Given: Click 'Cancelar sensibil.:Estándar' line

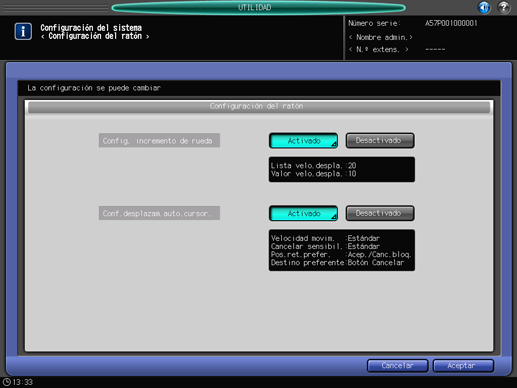Looking at the screenshot, I should pyautogui.click(x=325, y=246).
